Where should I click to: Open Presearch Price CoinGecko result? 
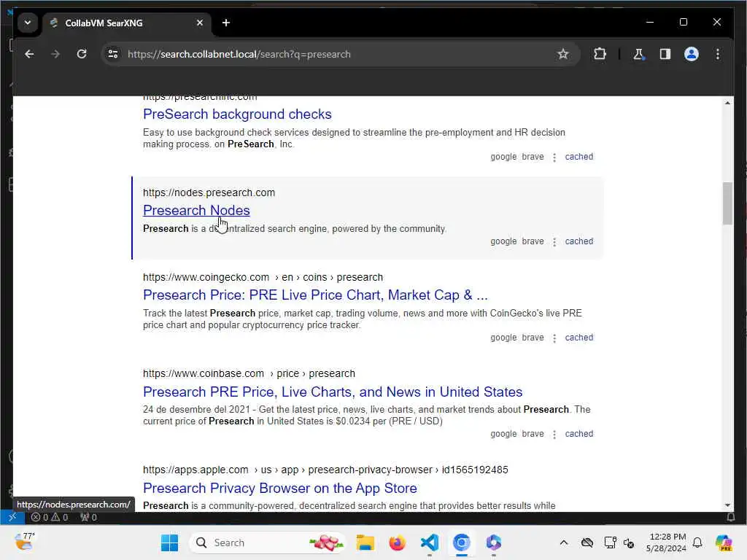click(x=315, y=295)
